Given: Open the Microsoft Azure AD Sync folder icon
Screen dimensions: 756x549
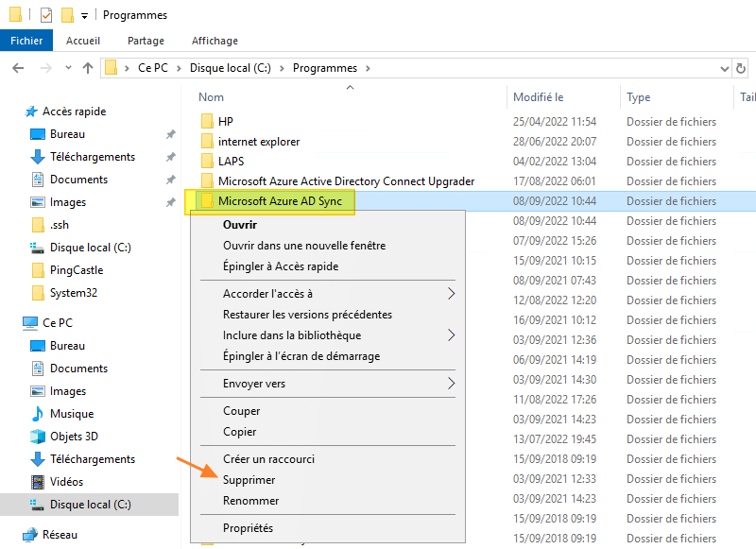Looking at the screenshot, I should click(210, 200).
